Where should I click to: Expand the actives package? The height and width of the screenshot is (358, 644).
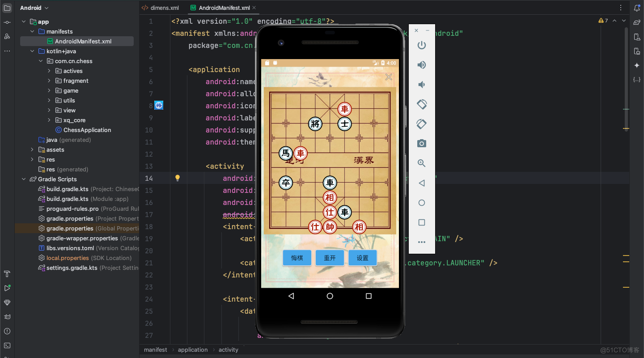tap(49, 71)
